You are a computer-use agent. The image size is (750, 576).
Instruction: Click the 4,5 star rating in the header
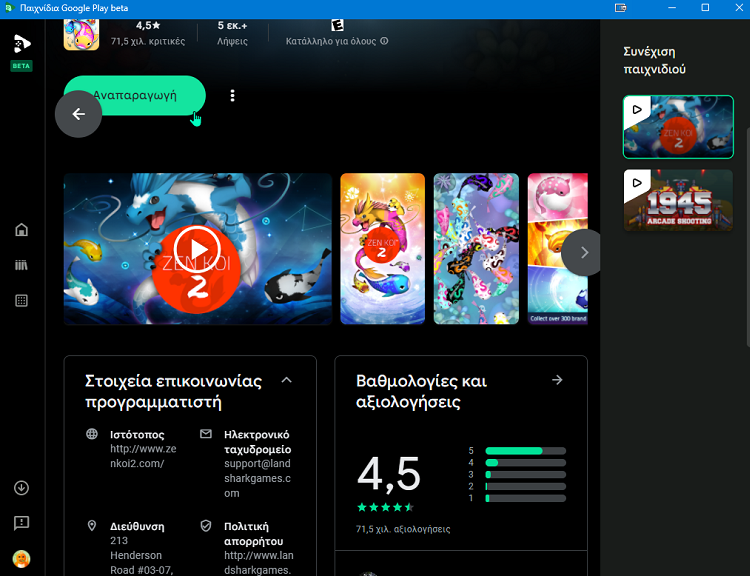click(x=148, y=25)
